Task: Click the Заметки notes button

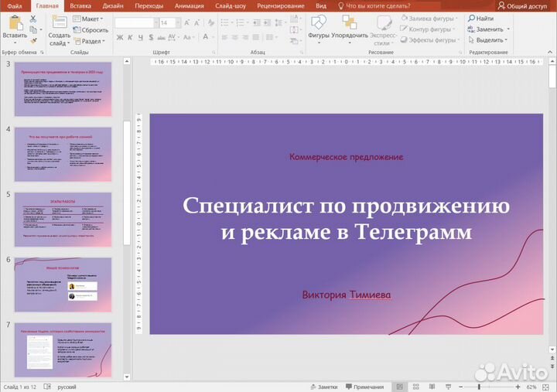Action: click(323, 387)
